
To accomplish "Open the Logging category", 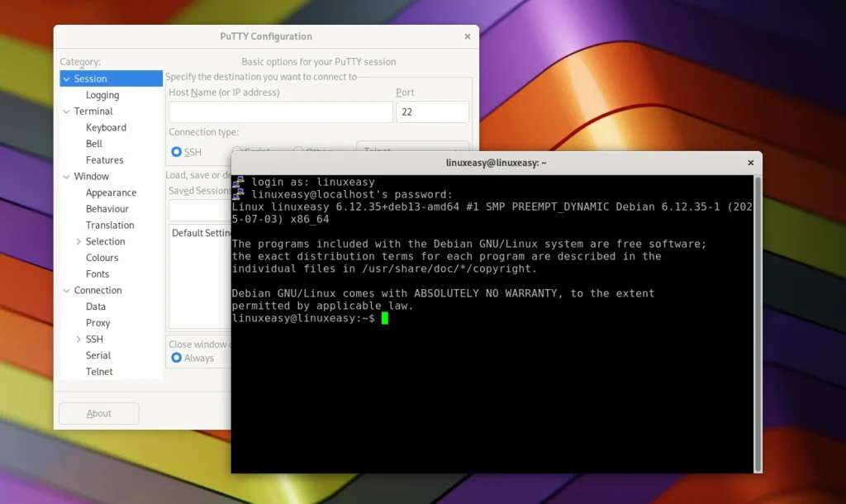I will pyautogui.click(x=102, y=95).
